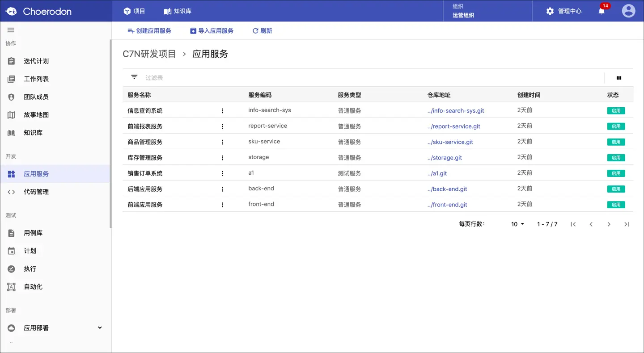
Task: Open the 知识库 top navigation item
Action: tap(178, 11)
